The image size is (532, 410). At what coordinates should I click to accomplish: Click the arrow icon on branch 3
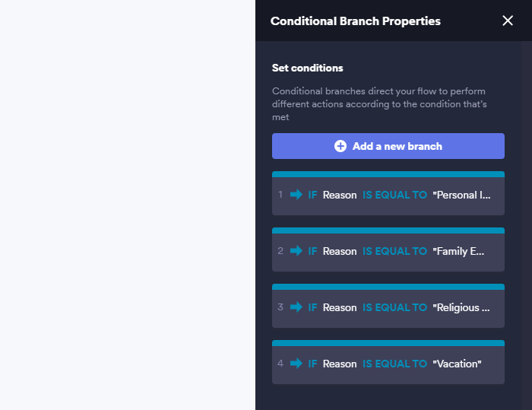coord(296,307)
